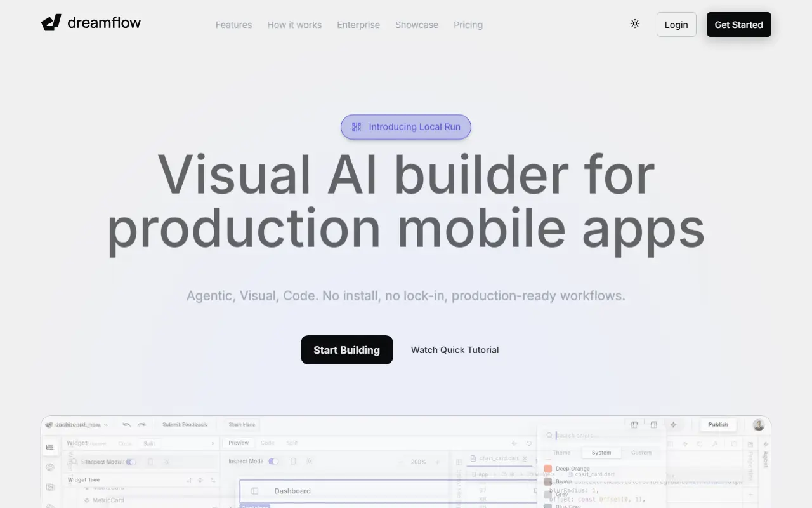Viewport: 812px width, 508px height.
Task: Select the Theme tab in color picker
Action: [x=561, y=453]
